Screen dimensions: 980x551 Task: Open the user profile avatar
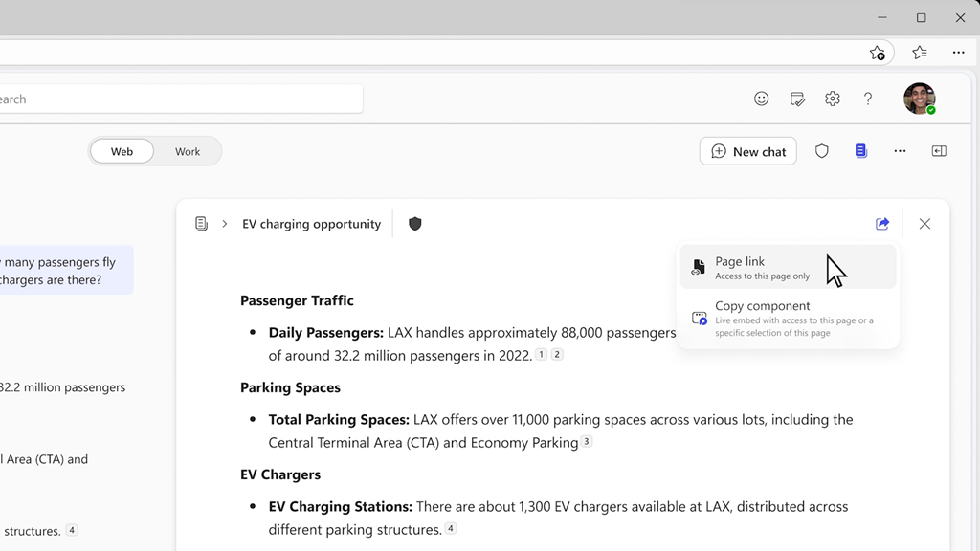[x=919, y=99]
